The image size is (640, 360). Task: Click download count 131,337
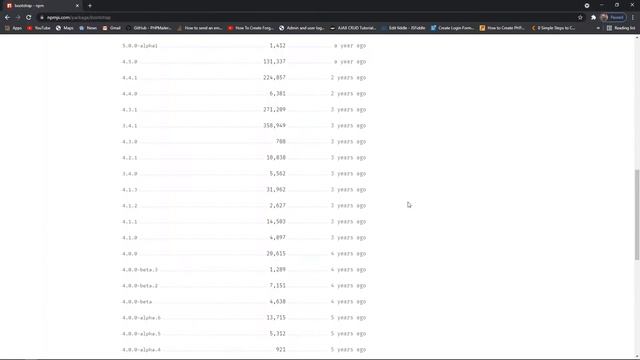(x=274, y=62)
